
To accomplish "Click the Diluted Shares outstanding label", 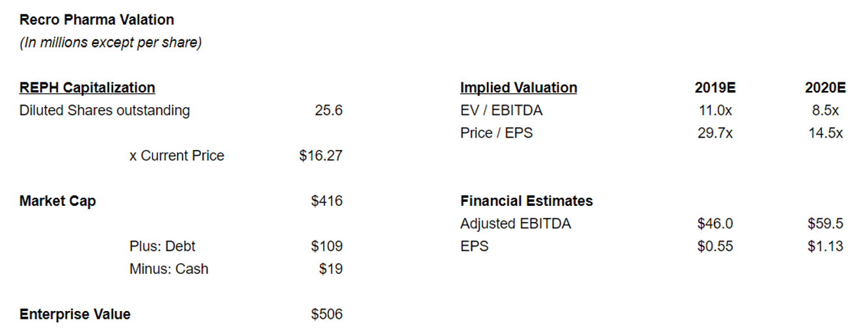I will tap(105, 110).
